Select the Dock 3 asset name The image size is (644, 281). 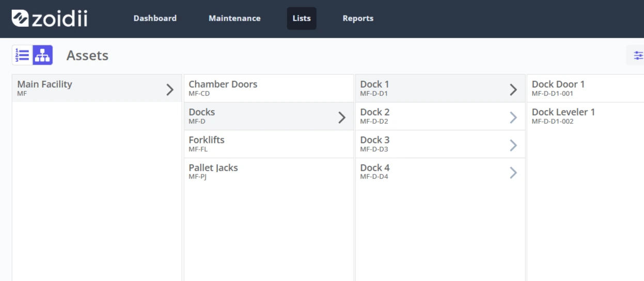tap(374, 140)
